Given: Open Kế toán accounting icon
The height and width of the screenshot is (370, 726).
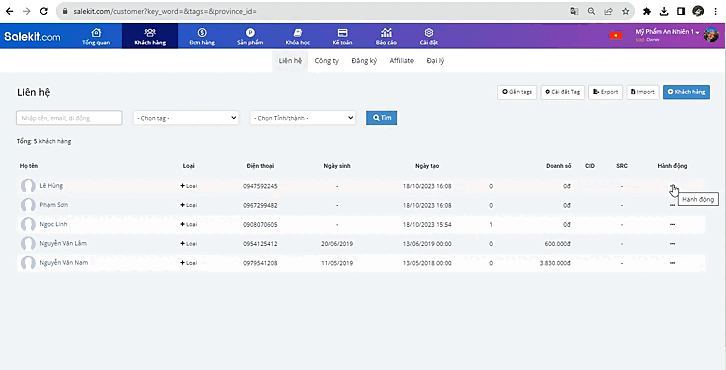Looking at the screenshot, I should click(343, 32).
